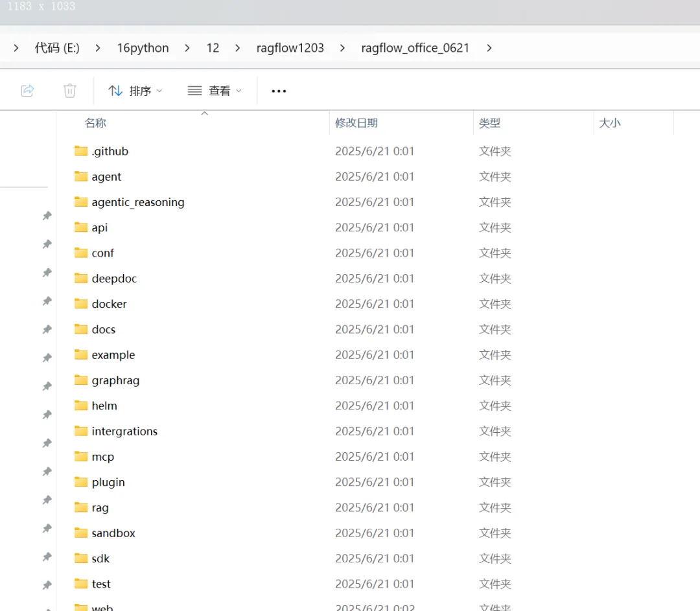Viewport: 700px width, 611px height.
Task: Click the ragflow1203 breadcrumb segment
Action: pyautogui.click(x=290, y=48)
